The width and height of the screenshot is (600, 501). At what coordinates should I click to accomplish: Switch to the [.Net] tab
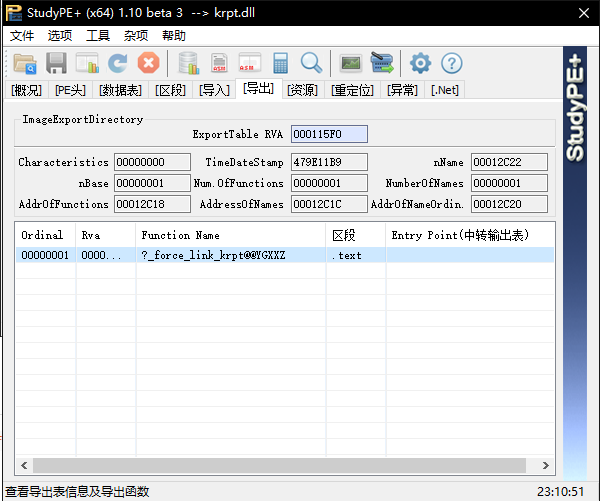coord(445,90)
